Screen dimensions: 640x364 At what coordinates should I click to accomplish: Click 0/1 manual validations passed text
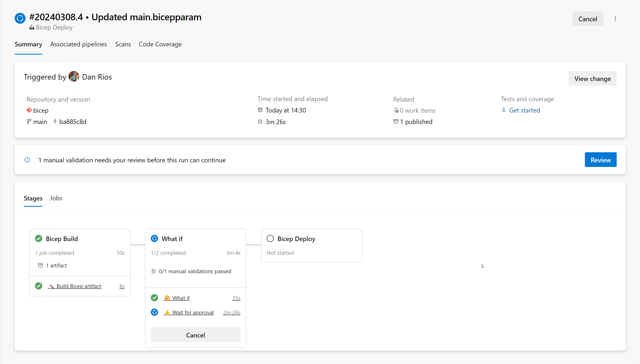pos(195,271)
